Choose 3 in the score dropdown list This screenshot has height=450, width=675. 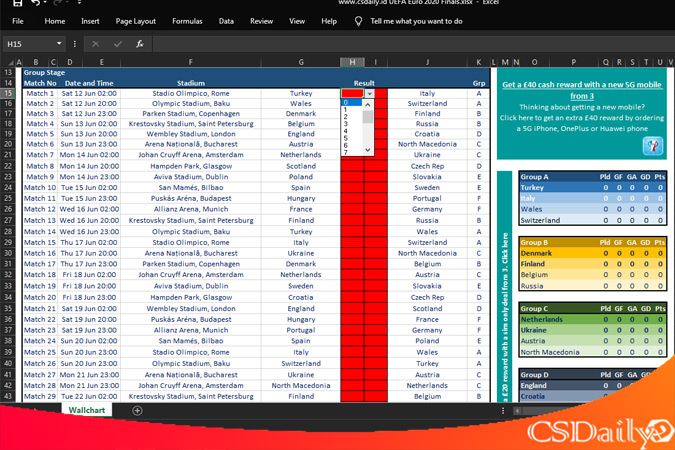tap(352, 124)
